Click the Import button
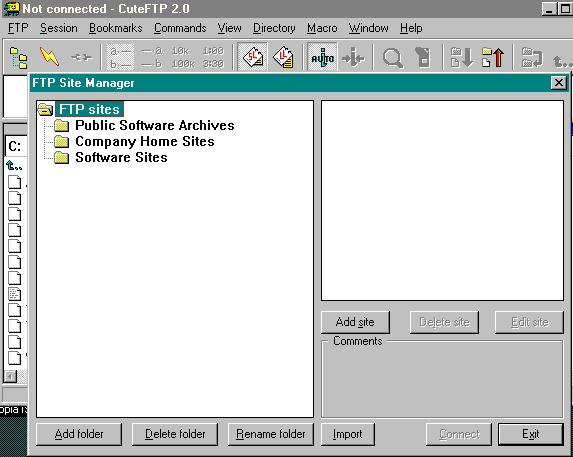 [348, 434]
